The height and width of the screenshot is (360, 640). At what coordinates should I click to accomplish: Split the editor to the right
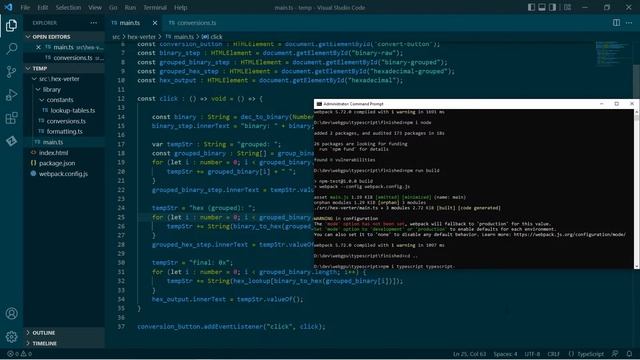point(616,23)
